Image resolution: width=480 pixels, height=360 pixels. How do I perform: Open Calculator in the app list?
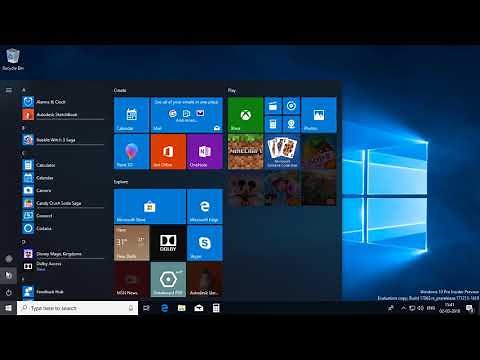pos(63,165)
